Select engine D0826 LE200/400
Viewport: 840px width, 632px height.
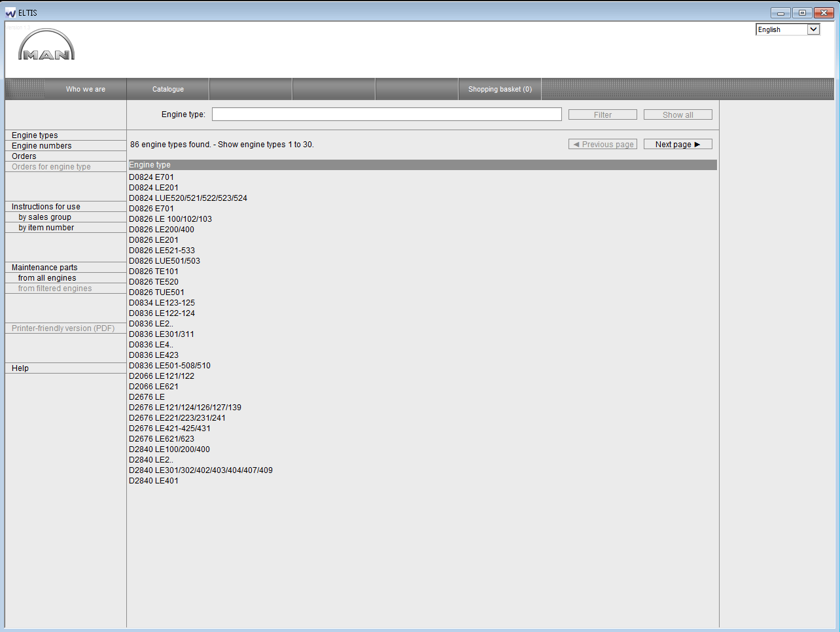click(x=162, y=230)
